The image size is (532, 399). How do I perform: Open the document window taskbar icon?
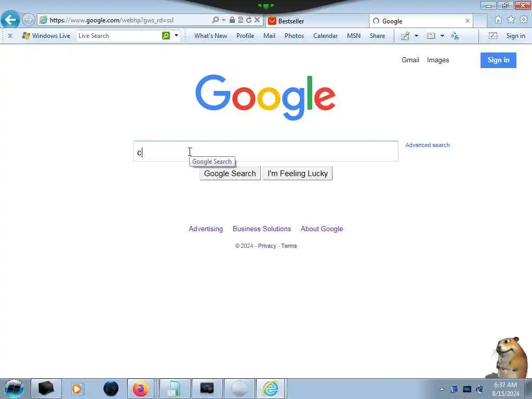[x=175, y=389]
